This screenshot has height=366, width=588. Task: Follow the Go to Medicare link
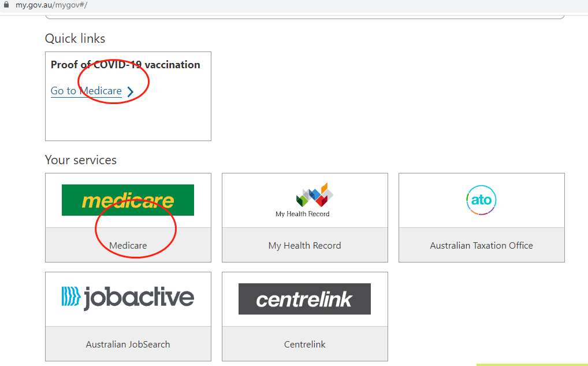[86, 91]
